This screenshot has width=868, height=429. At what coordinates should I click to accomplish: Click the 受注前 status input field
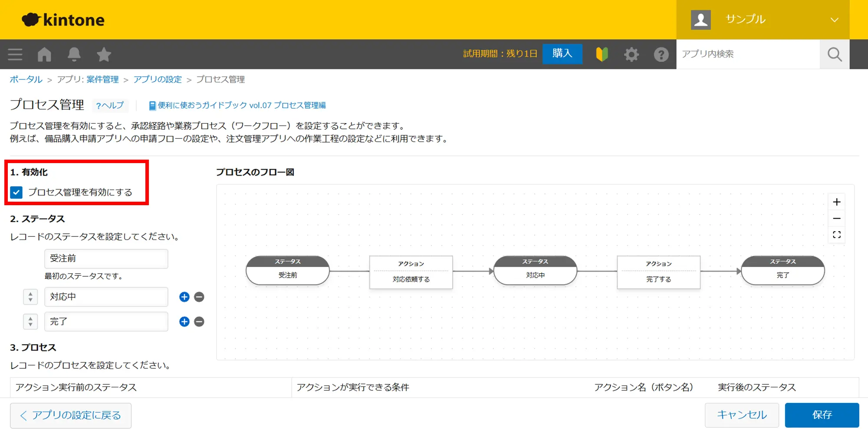[106, 259]
